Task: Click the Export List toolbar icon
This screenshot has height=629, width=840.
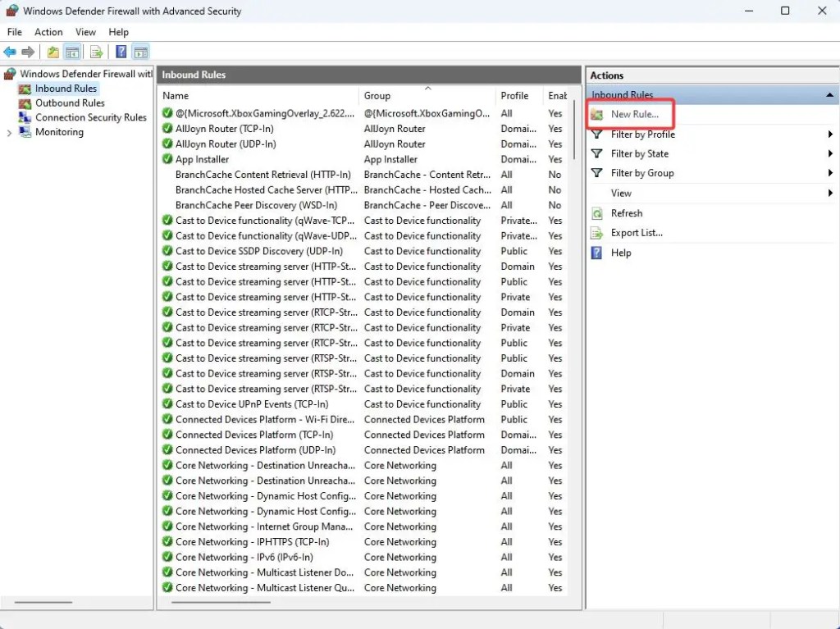Action: tap(97, 52)
